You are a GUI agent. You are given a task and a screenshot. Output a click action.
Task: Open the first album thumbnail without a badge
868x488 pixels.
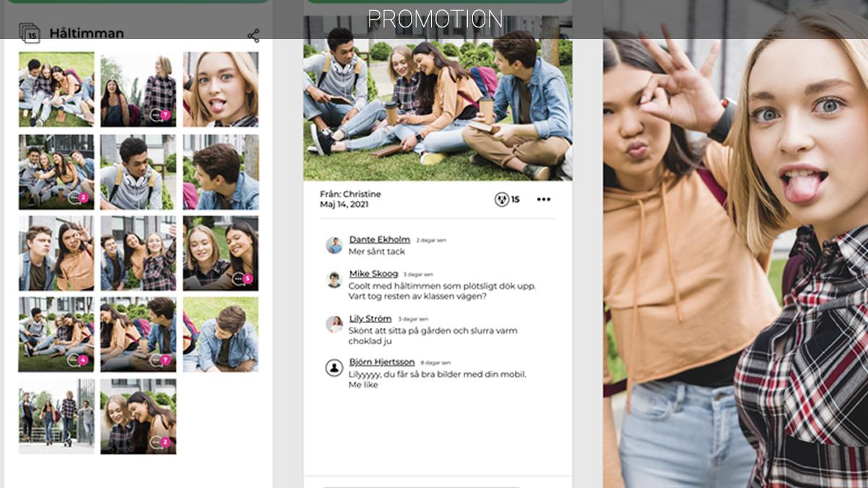coord(56,89)
